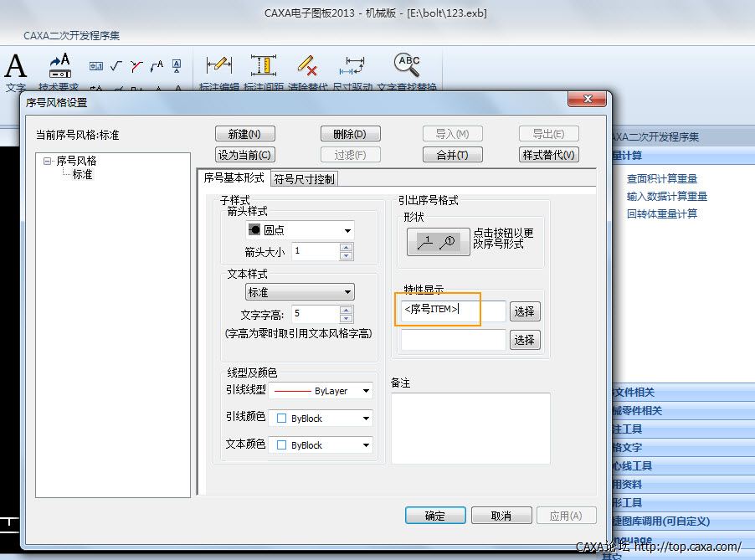The width and height of the screenshot is (755, 560).
Task: Click the 技术要求 technical requirements icon
Action: 59,69
